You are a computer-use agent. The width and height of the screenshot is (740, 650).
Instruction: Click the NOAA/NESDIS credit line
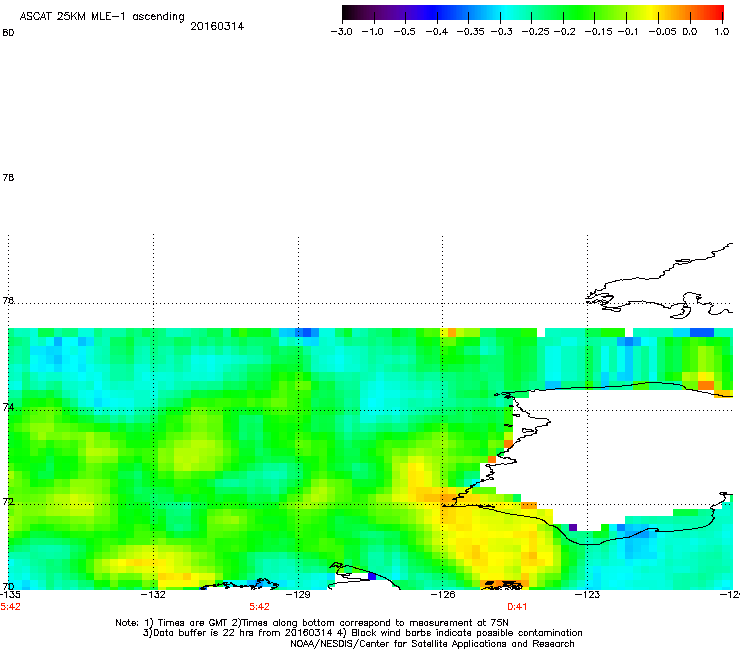[x=432, y=644]
